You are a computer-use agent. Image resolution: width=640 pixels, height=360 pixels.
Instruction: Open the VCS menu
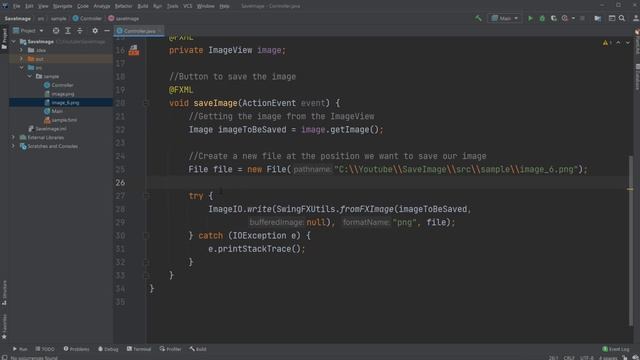pyautogui.click(x=187, y=6)
